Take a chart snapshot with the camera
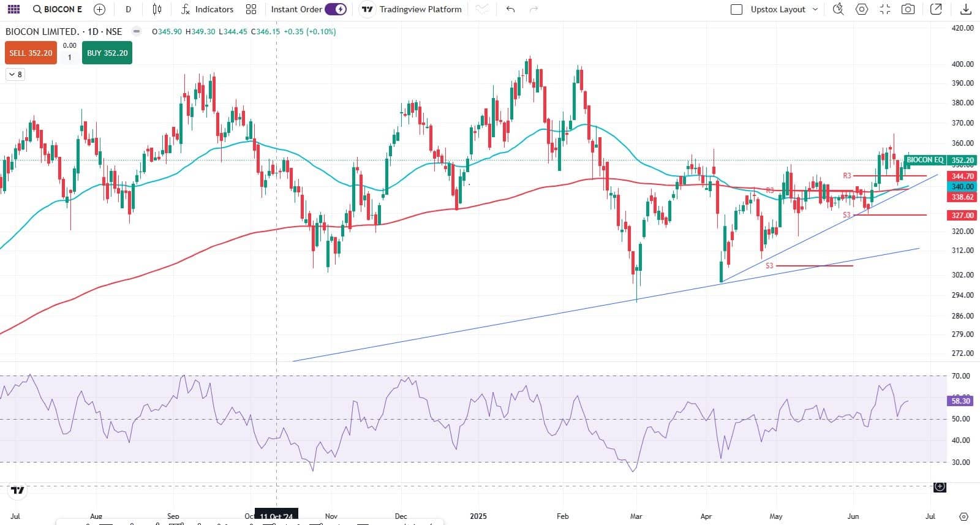The height and width of the screenshot is (525, 980). (908, 9)
